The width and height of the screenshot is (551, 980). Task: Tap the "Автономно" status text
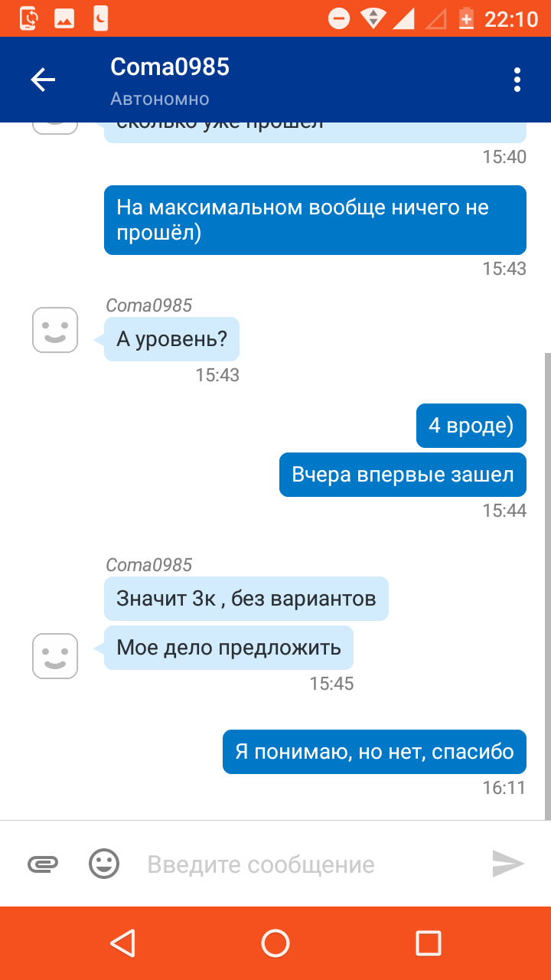(x=160, y=100)
